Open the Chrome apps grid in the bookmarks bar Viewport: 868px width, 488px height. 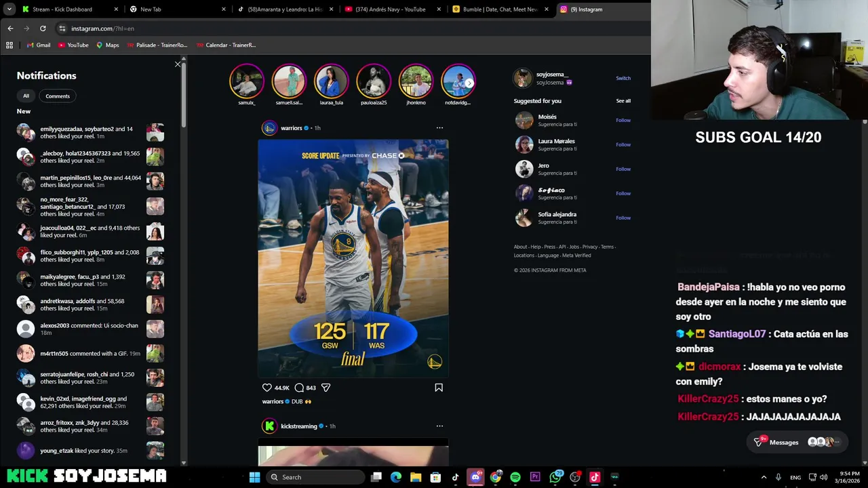point(9,45)
